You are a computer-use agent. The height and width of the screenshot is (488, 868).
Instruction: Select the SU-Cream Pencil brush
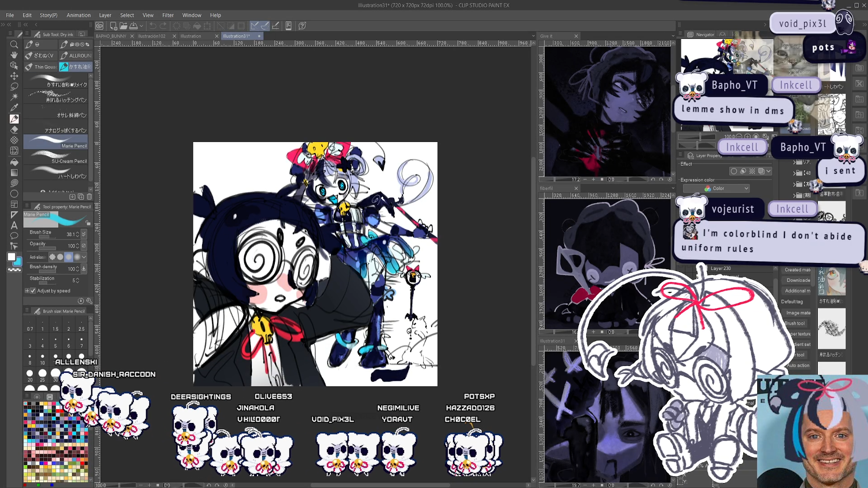57,157
